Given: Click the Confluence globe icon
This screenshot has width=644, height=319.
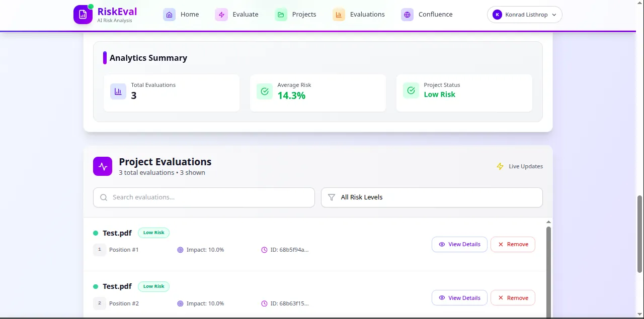Looking at the screenshot, I should click(x=407, y=15).
